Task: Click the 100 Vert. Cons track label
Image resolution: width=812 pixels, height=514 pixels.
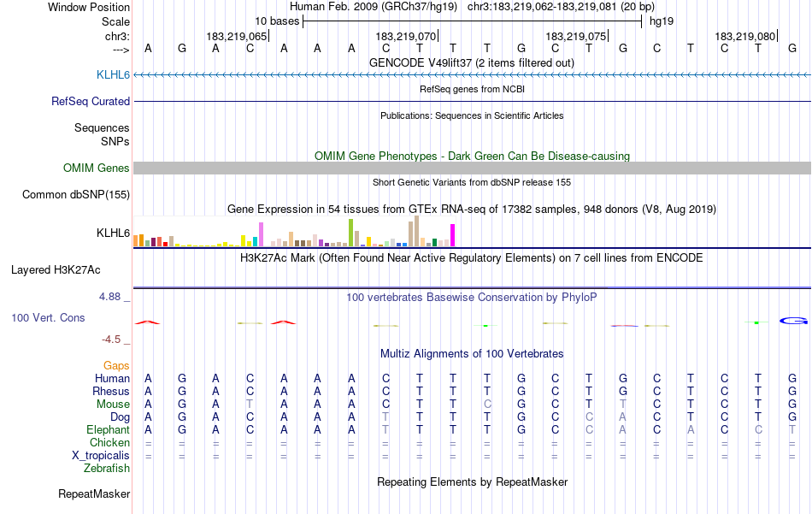Action: [48, 317]
